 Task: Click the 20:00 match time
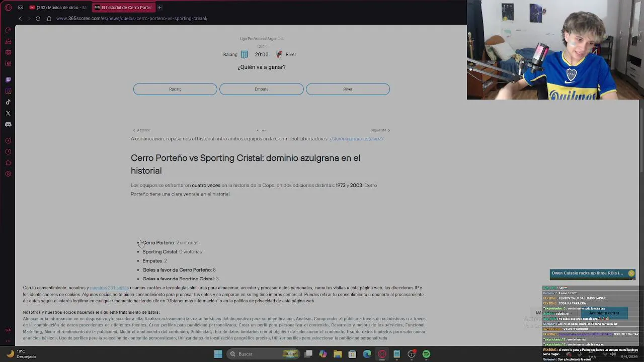coord(262,54)
